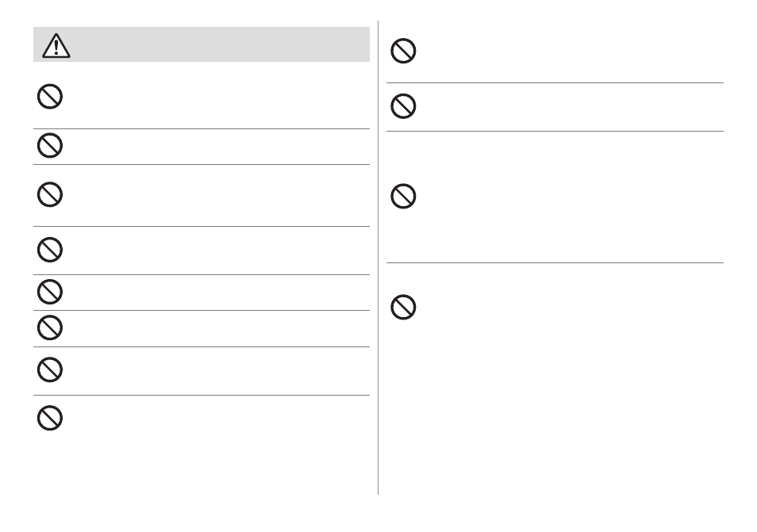Click the lowest separator line in left column
757x532 pixels.
[202, 395]
